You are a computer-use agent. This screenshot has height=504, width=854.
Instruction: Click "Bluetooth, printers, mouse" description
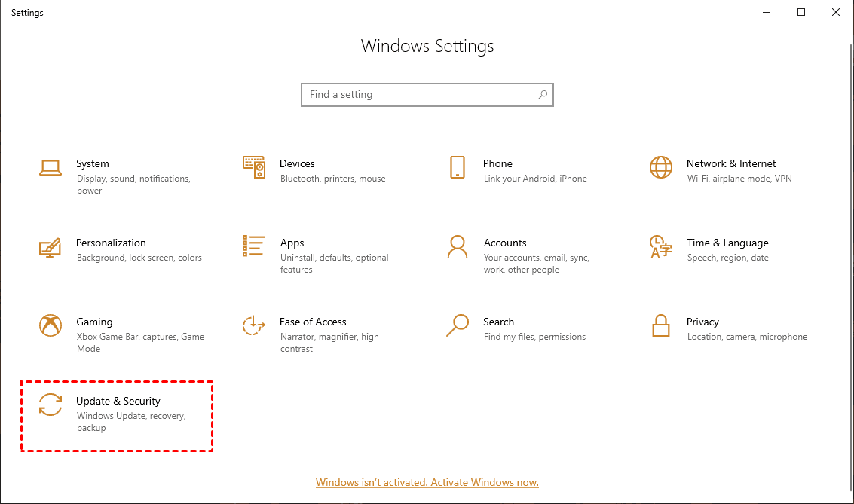(x=332, y=179)
